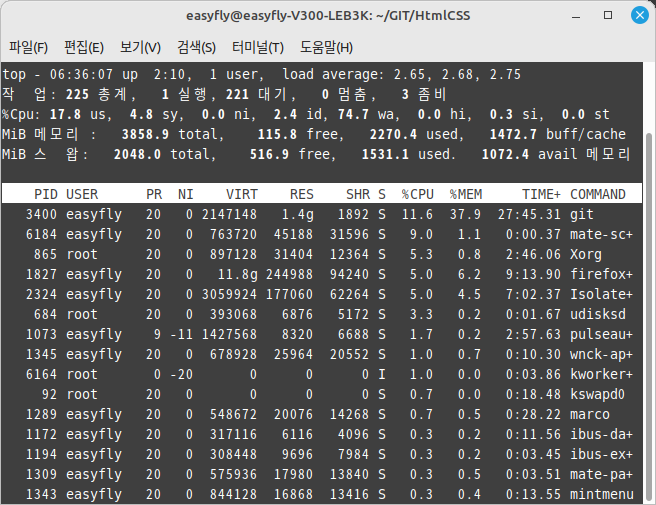
Task: Click the COMMAND column header
Action: pyautogui.click(x=598, y=194)
